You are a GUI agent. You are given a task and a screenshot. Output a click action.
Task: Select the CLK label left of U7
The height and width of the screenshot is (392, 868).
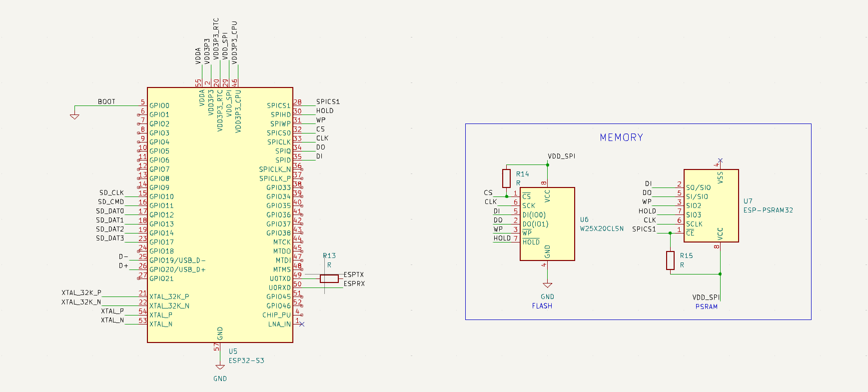650,220
